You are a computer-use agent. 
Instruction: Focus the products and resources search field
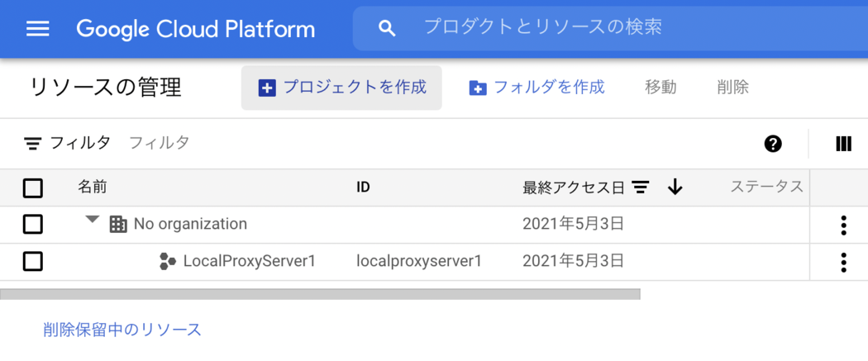tap(610, 28)
